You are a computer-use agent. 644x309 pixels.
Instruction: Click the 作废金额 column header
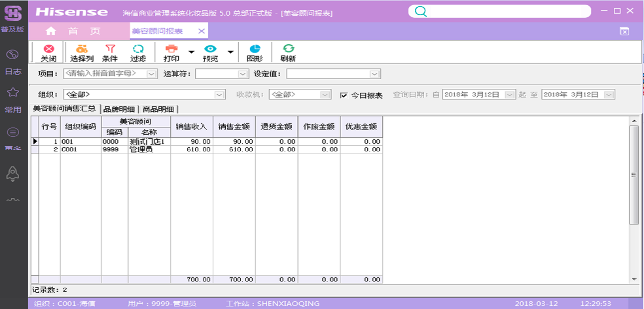coord(319,127)
